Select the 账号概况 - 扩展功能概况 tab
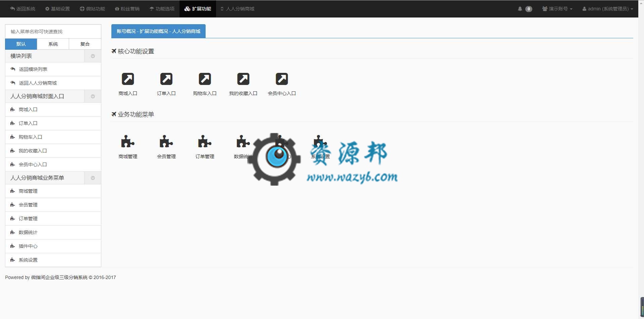This screenshot has width=644, height=319. [x=158, y=31]
